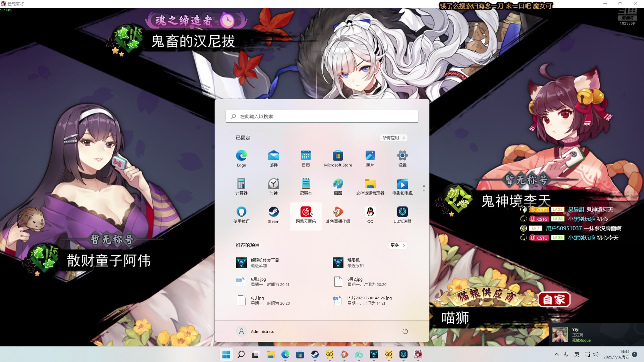Open the power options button
Image resolution: width=644 pixels, height=362 pixels.
click(405, 331)
